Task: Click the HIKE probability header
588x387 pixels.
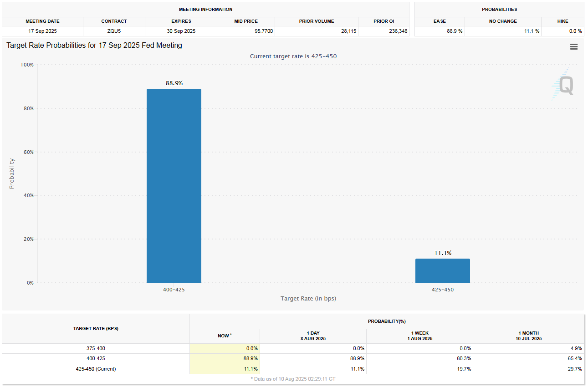Action: pyautogui.click(x=562, y=21)
